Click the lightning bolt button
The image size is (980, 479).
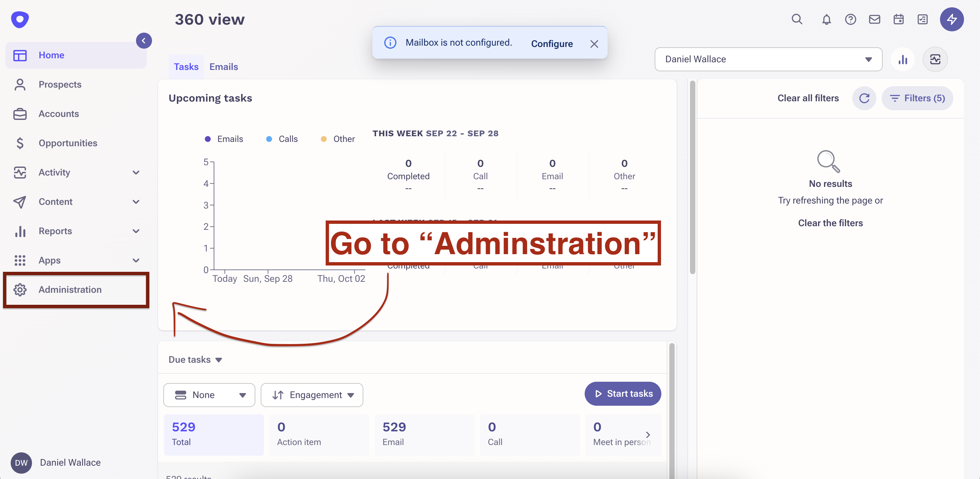coord(951,19)
